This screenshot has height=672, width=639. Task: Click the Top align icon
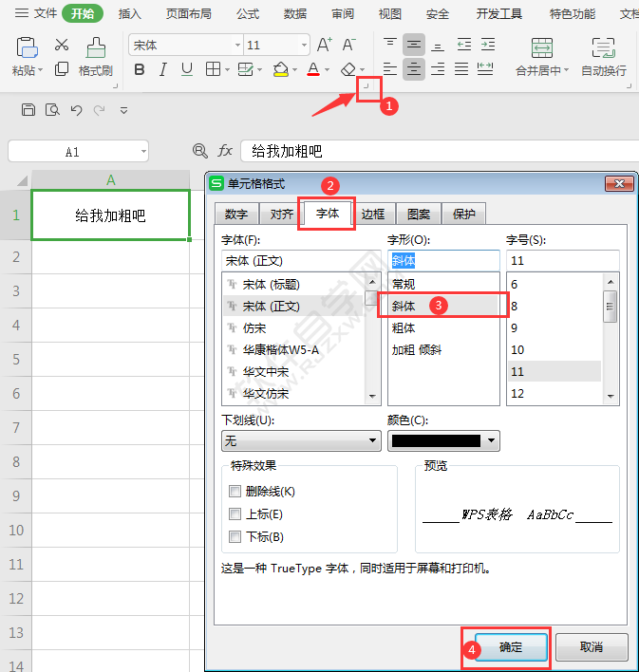[x=390, y=45]
